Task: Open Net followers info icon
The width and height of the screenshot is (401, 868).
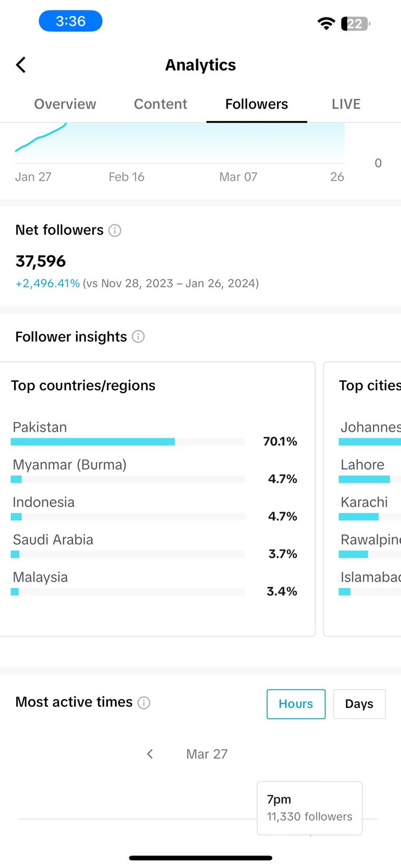Action: point(115,231)
